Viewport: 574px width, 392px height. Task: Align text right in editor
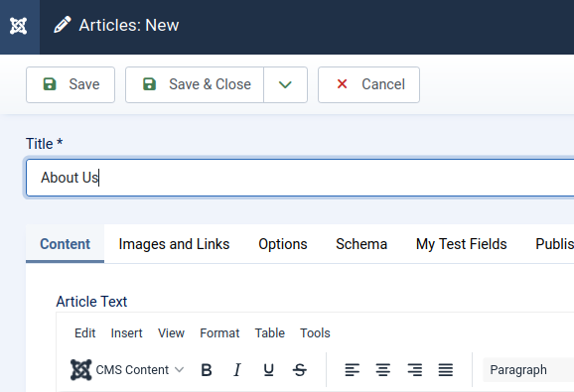tap(414, 370)
